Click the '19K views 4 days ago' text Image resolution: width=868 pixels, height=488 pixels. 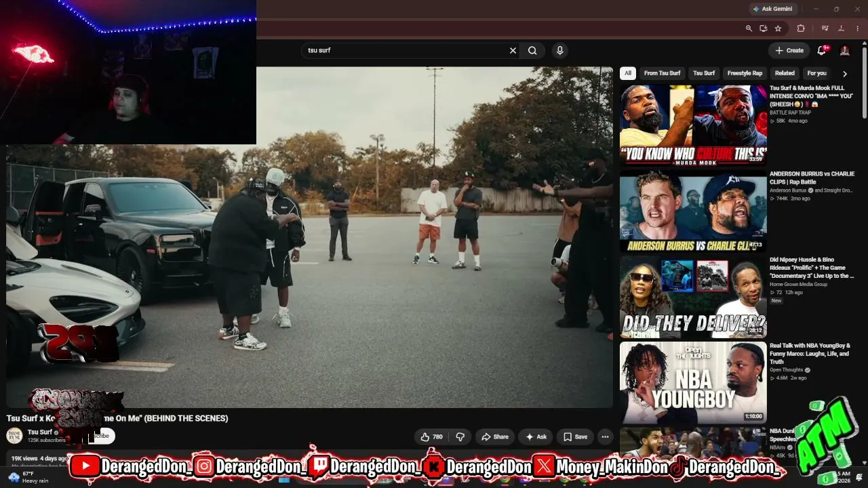click(x=39, y=459)
